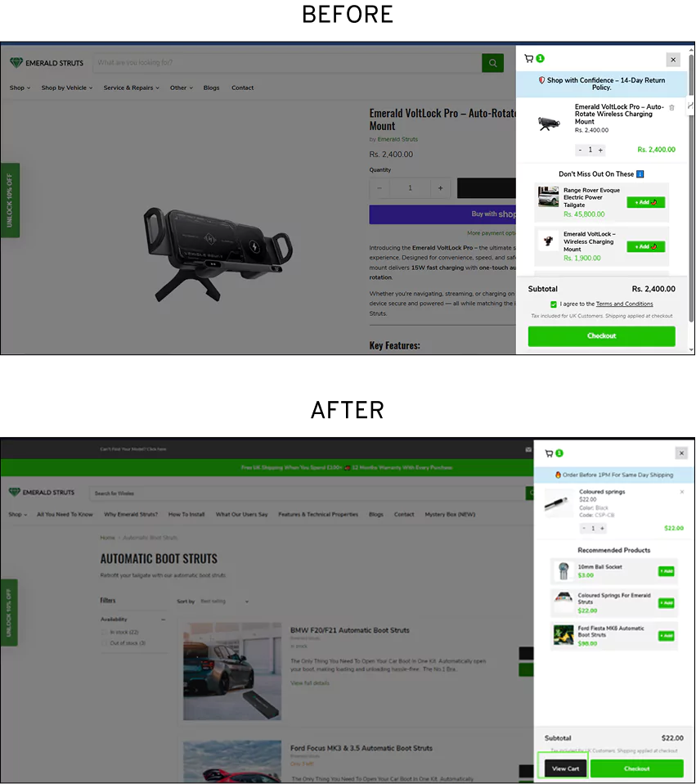
Task: Delete VoltLock Pro using the trash icon
Action: 672,107
